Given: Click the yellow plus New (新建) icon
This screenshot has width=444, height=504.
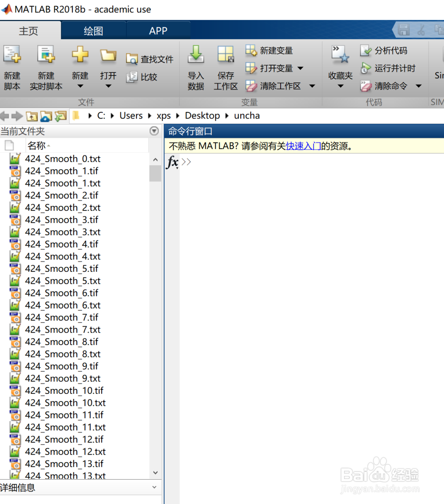Looking at the screenshot, I should 80,54.
